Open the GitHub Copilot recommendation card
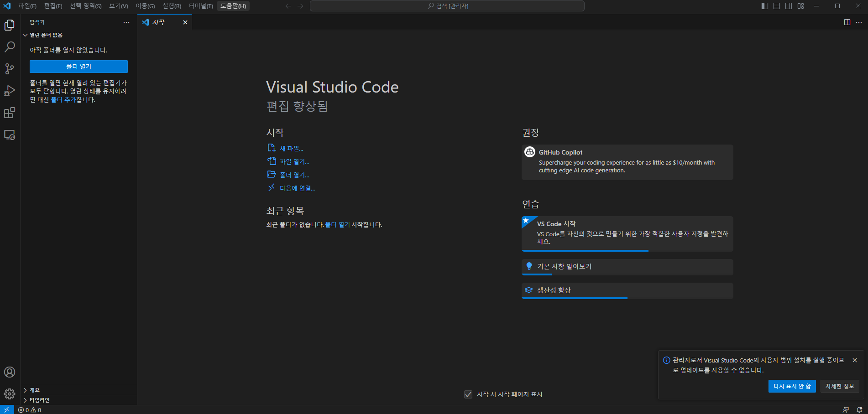The width and height of the screenshot is (868, 414). (x=627, y=162)
